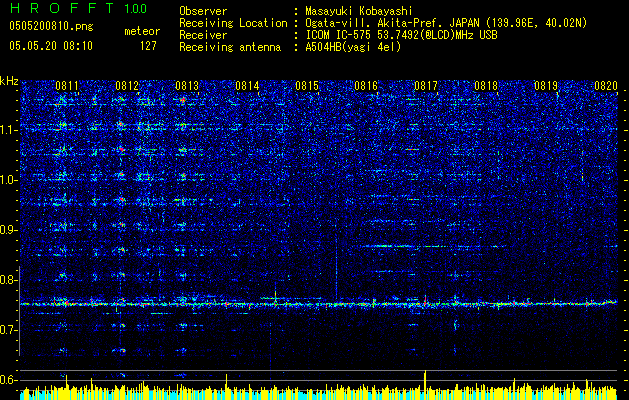
Task: Click the date stamp 05.05.20 08:10
Action: click(51, 46)
